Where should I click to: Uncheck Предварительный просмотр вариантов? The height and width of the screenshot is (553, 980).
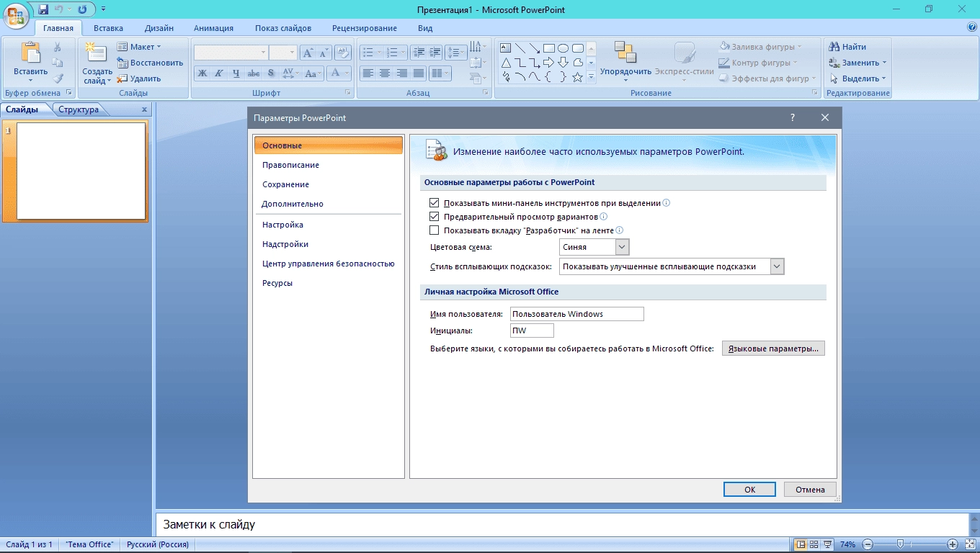[434, 217]
